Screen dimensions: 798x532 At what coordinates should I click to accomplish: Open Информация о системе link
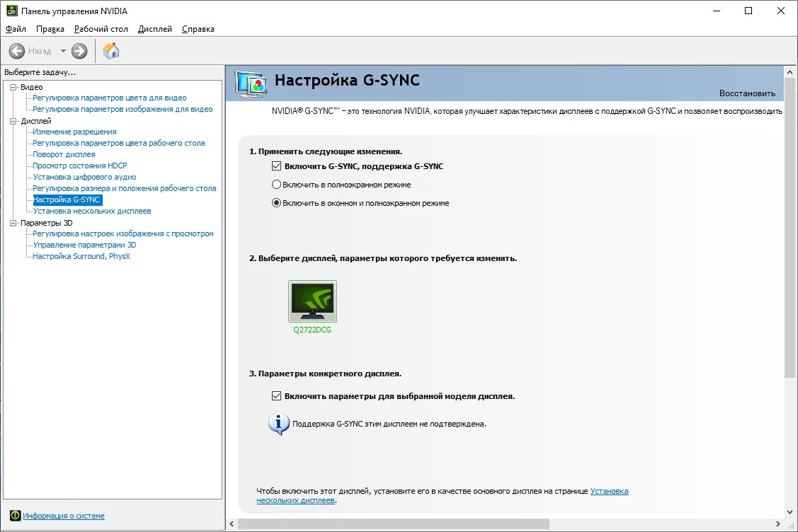[64, 516]
